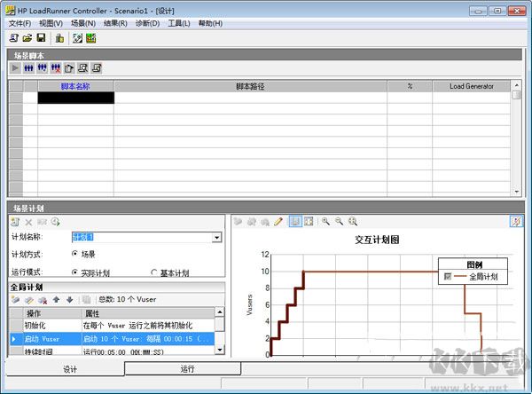Viewport: 532px width, 394px height.
Task: Toggle the 全局计划 checkbox in graph legend
Action: (448, 277)
